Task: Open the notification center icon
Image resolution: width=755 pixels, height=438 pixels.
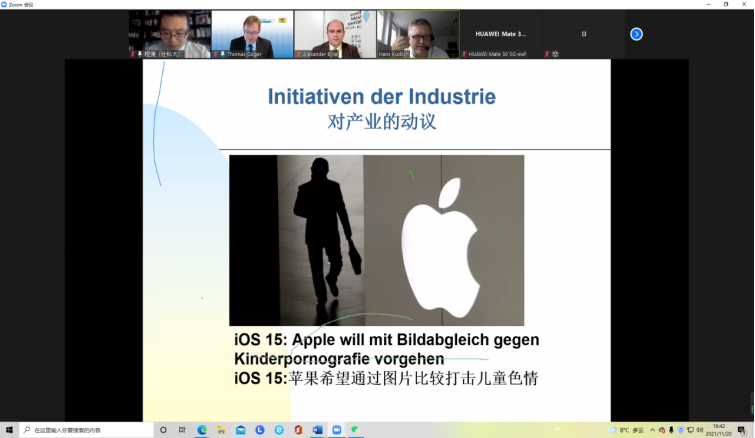Action: (x=742, y=430)
